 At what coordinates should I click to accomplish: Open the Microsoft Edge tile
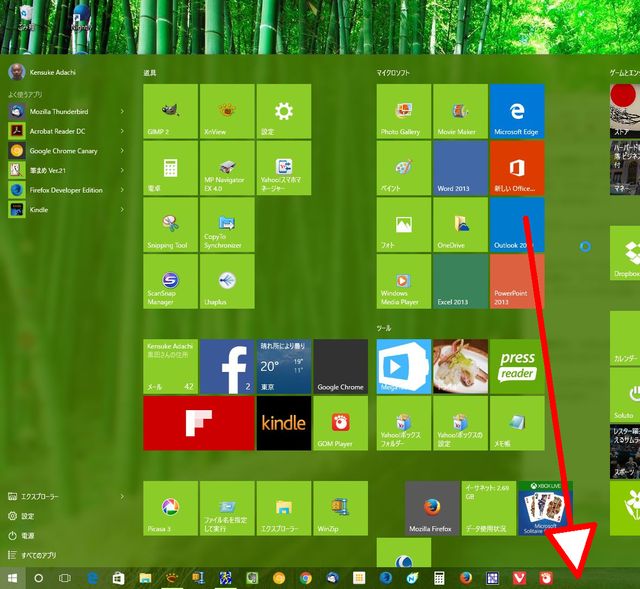tap(517, 111)
